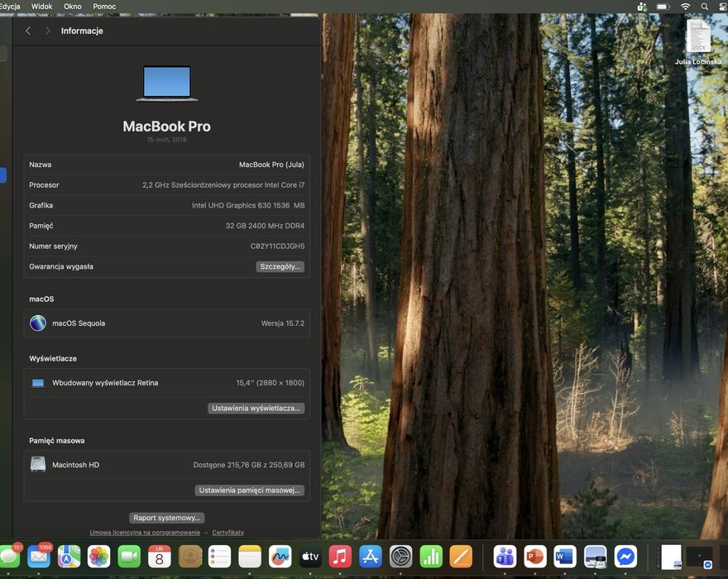728x579 pixels.
Task: Open the Edycja menu
Action: (10, 7)
